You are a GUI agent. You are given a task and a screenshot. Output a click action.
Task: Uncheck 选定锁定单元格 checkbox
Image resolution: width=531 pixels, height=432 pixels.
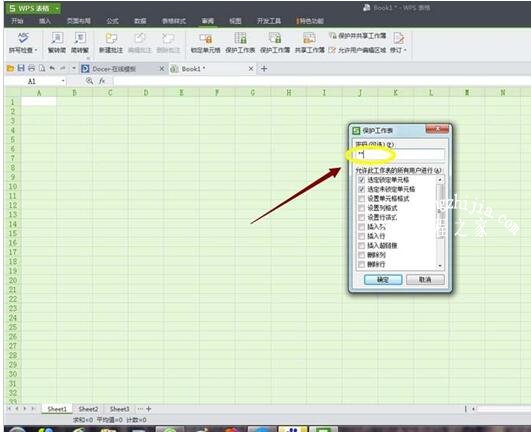(x=361, y=180)
